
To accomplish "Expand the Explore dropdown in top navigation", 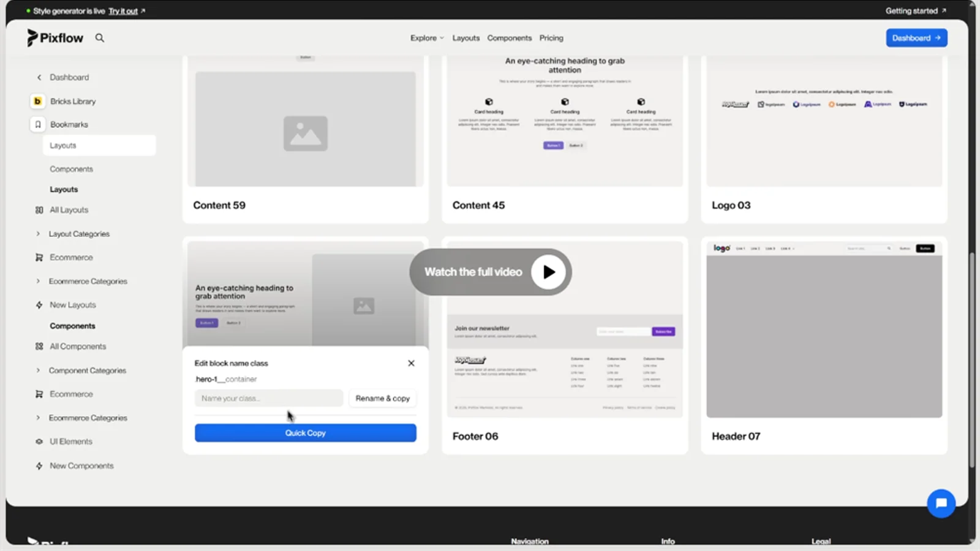I will click(x=427, y=38).
